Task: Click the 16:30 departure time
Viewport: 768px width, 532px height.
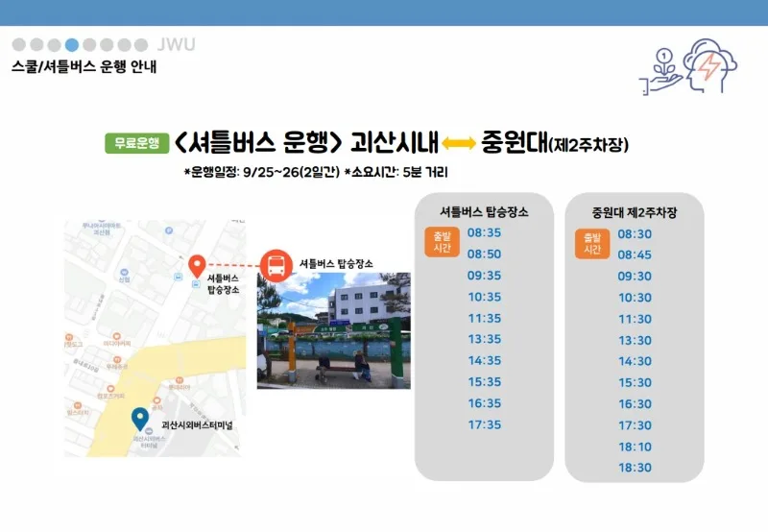Action: tap(635, 404)
